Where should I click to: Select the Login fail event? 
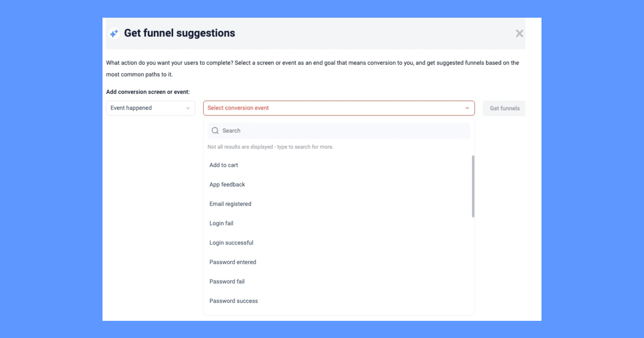click(221, 223)
